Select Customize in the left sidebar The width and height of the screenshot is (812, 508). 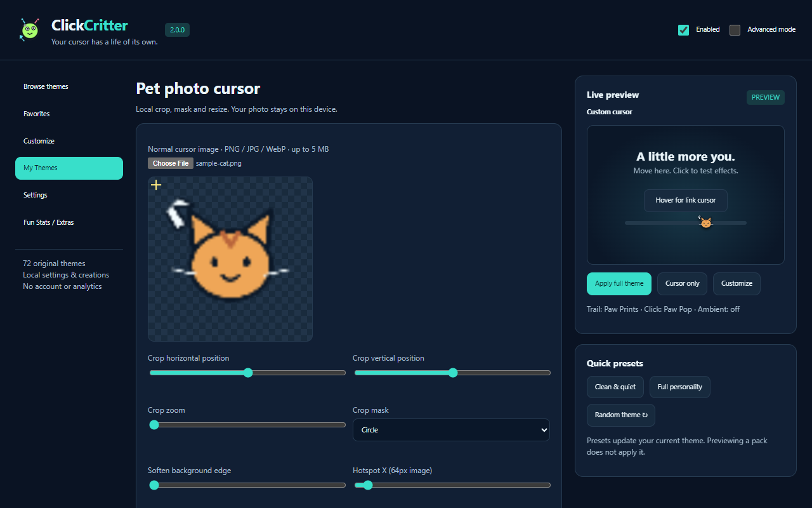pyautogui.click(x=69, y=141)
